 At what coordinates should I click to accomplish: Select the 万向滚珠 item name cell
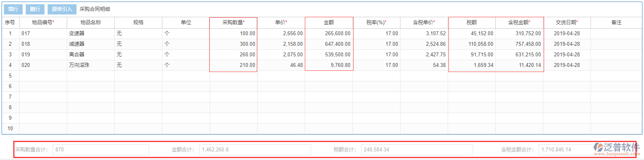pyautogui.click(x=91, y=65)
